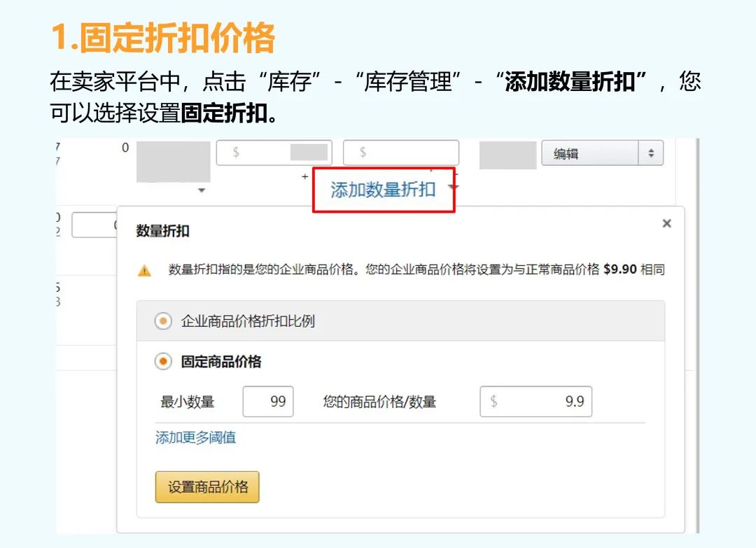This screenshot has height=548, width=756.
Task: Open 添加更多阈值 to add another threshold
Action: [195, 437]
